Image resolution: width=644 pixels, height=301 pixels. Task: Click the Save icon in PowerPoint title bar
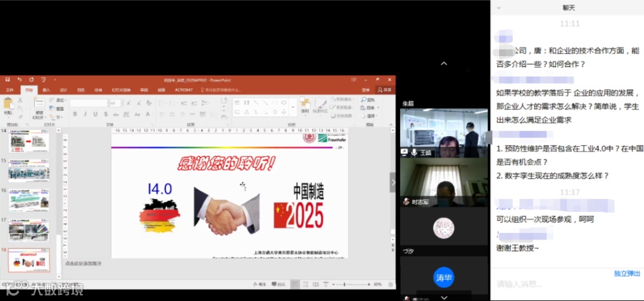click(x=7, y=80)
